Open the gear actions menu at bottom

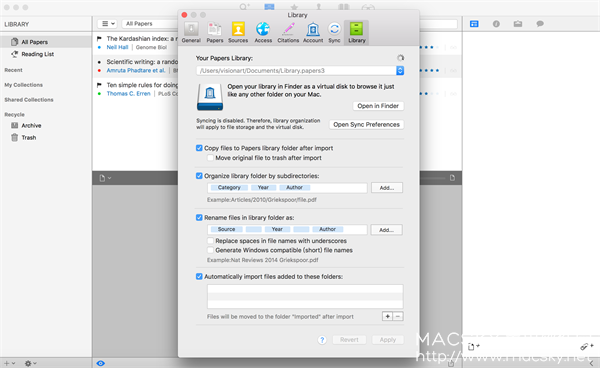pos(30,363)
